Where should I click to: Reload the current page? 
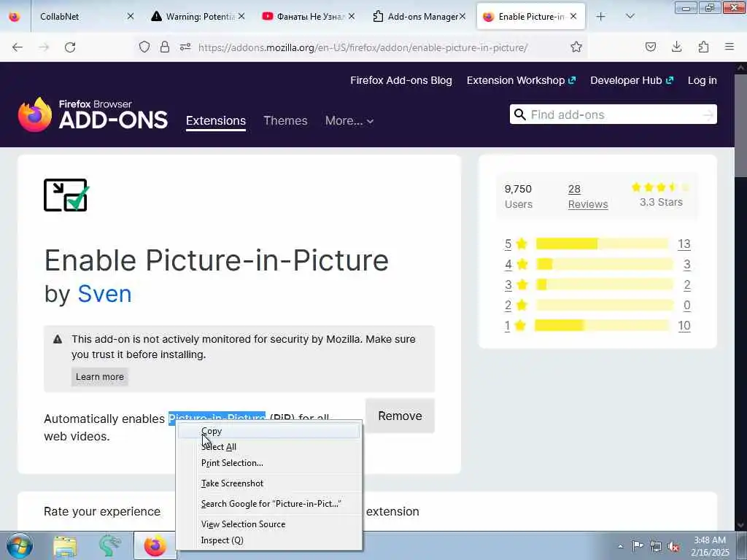click(70, 47)
